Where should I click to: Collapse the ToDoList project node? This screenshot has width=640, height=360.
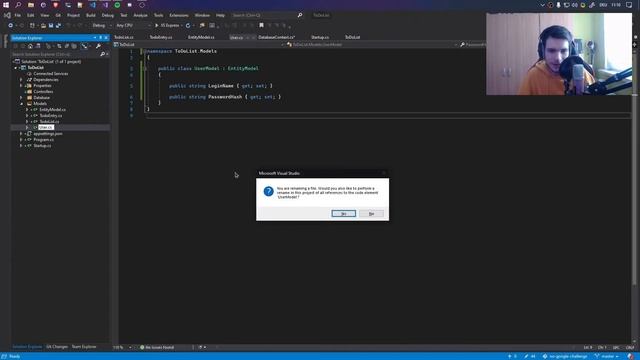(16, 68)
